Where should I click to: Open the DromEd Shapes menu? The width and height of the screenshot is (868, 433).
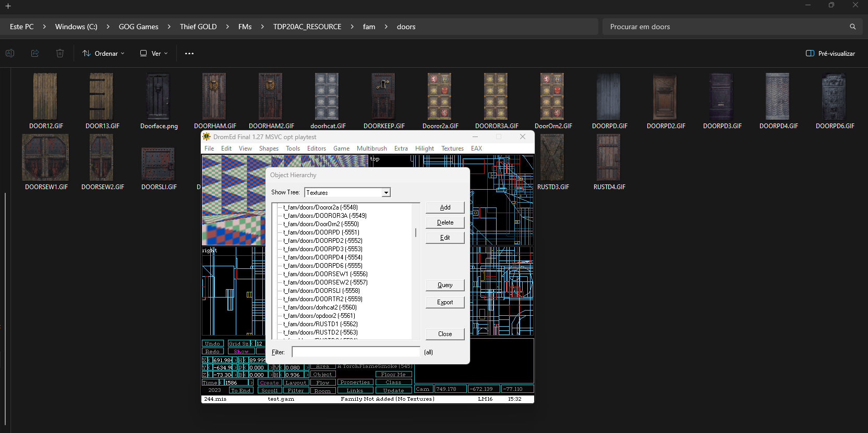269,149
